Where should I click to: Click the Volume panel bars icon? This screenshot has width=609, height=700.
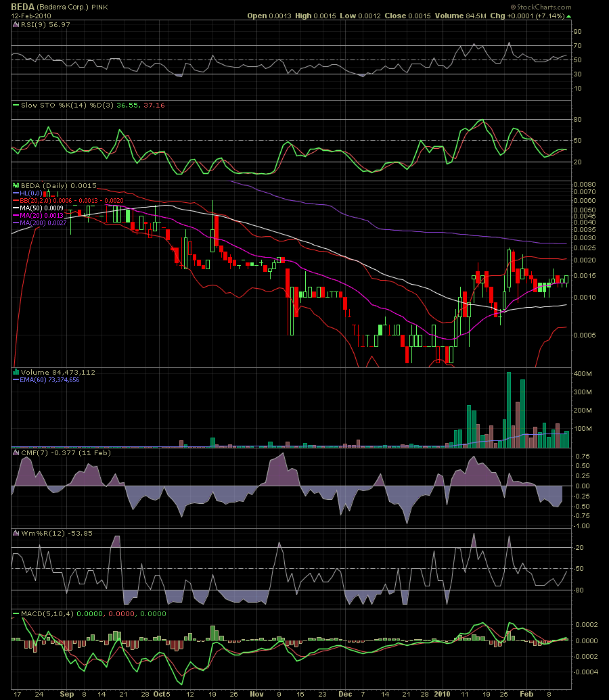[x=16, y=372]
